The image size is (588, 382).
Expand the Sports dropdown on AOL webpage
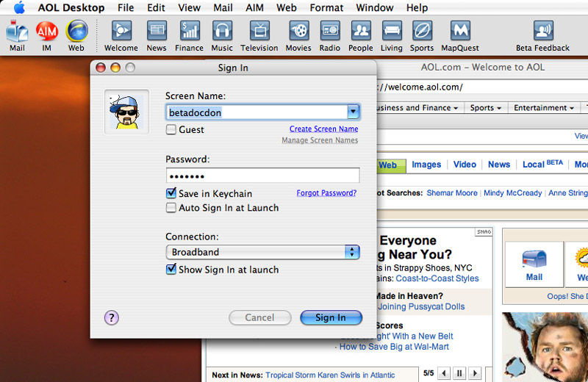coord(486,108)
